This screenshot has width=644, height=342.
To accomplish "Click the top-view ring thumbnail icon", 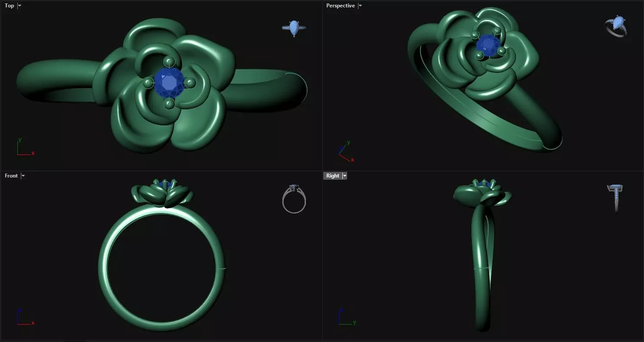I will tap(294, 28).
